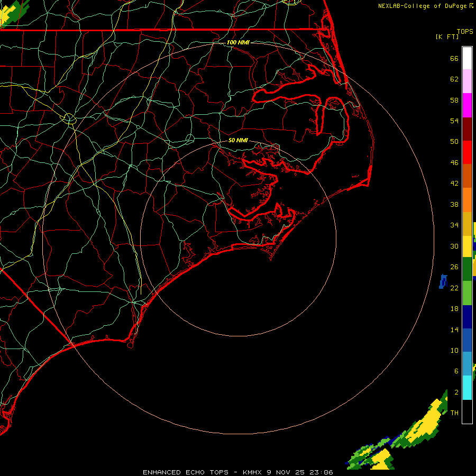
Task: Click the bright yellow legend swatch
Action: click(467, 246)
